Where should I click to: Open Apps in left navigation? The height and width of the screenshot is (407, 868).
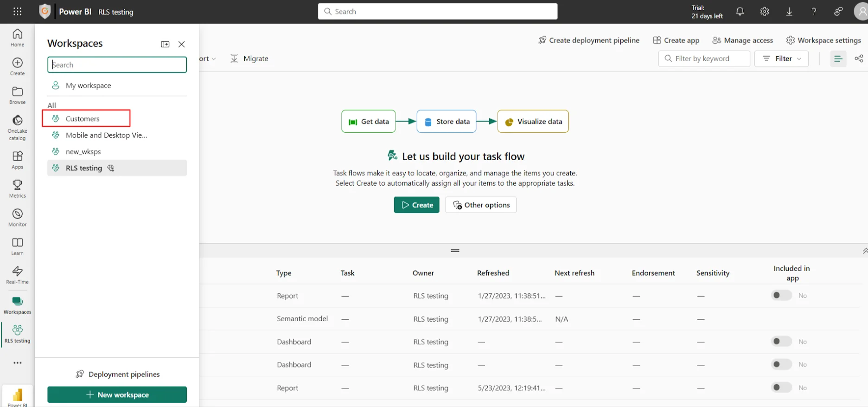(x=17, y=160)
